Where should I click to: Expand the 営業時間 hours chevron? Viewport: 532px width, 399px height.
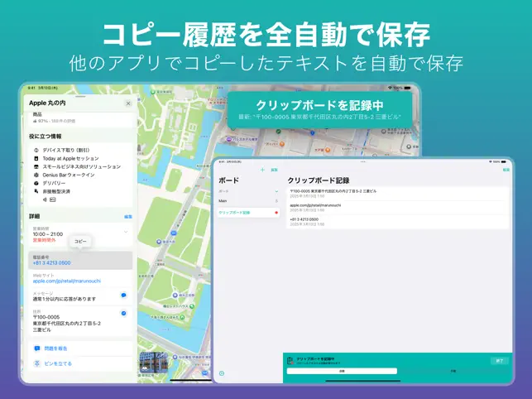click(126, 232)
